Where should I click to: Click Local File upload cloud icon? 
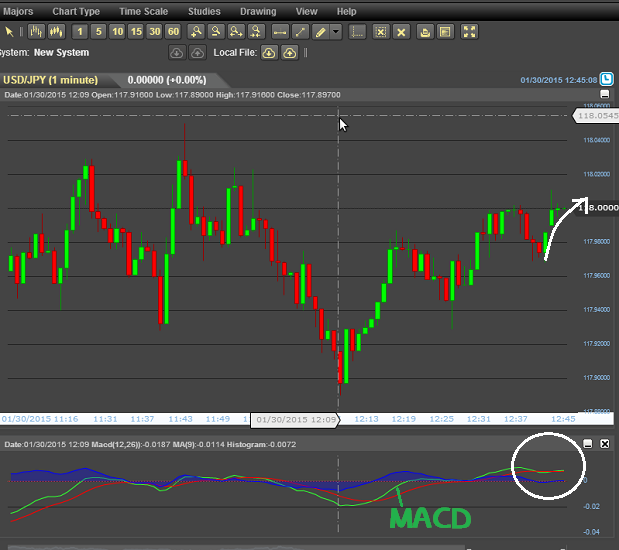tap(290, 53)
